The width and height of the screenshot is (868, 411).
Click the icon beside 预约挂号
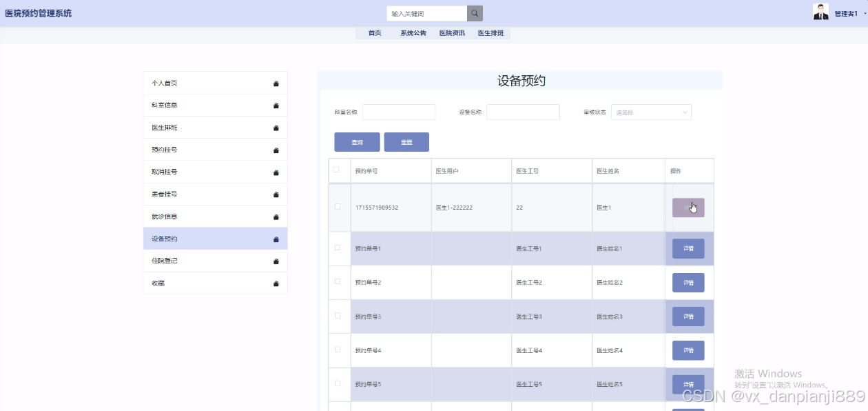[276, 150]
